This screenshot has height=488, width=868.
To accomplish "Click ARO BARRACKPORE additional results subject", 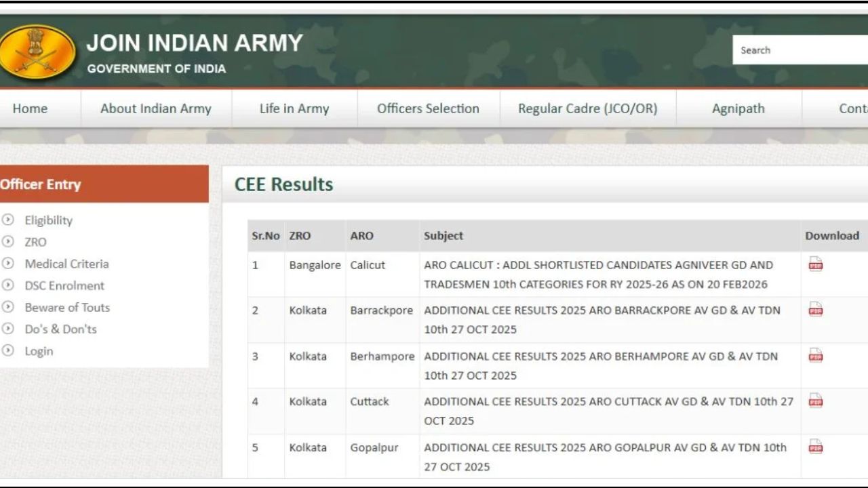I will click(x=602, y=320).
